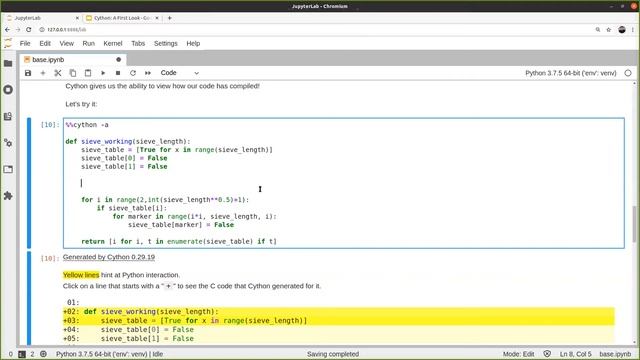640x360 pixels.
Task: Open Running Terminals and Kernels sidebar icon
Action: 8,90
